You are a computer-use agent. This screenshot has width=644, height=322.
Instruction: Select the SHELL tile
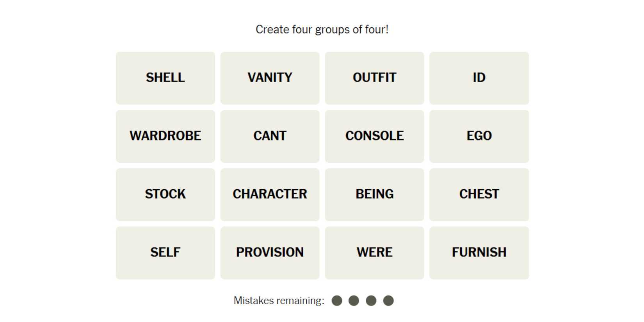point(165,78)
